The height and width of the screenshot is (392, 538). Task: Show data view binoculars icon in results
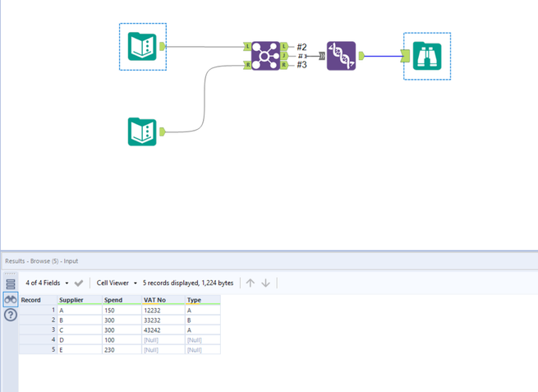pyautogui.click(x=11, y=299)
